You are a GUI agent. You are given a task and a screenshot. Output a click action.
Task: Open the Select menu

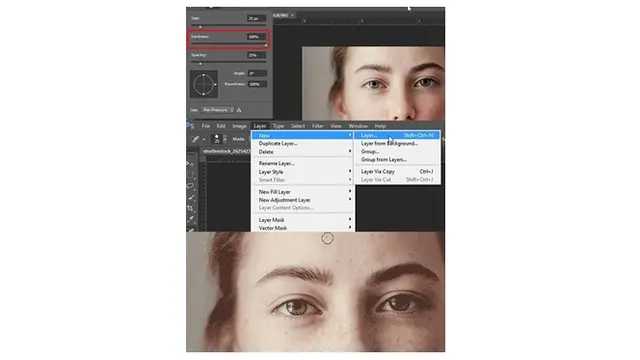click(298, 126)
